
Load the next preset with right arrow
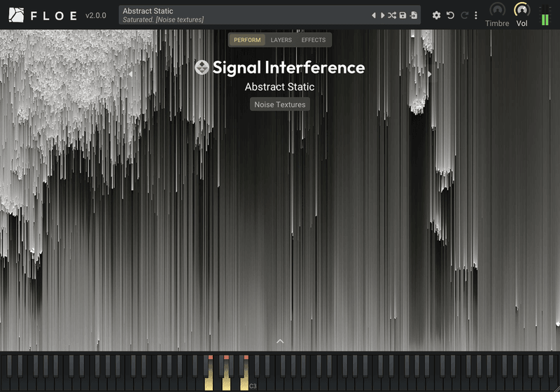pos(382,15)
